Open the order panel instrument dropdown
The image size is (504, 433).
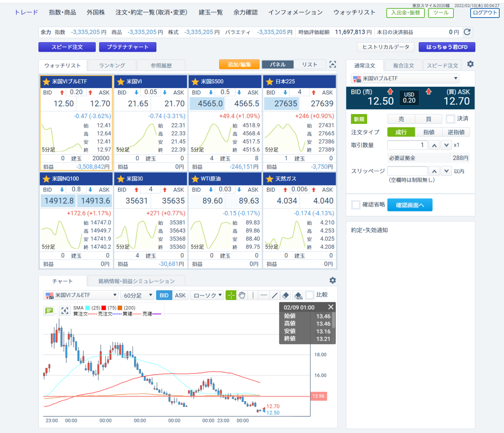click(x=405, y=78)
